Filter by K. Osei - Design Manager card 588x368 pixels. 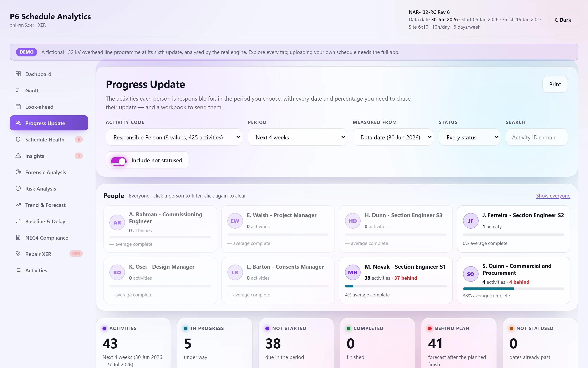coord(160,280)
